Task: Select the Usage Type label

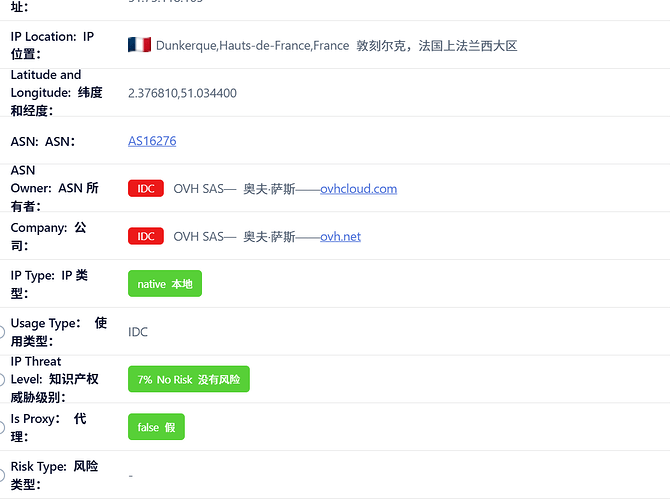Action: (57, 332)
